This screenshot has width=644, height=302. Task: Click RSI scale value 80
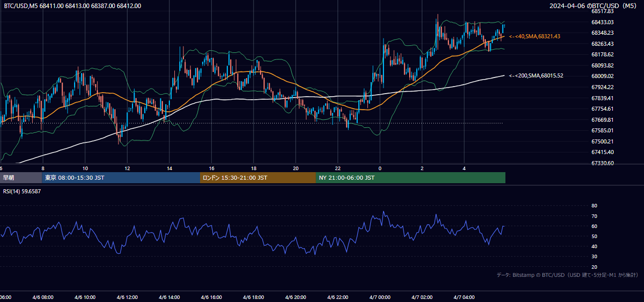click(594, 206)
